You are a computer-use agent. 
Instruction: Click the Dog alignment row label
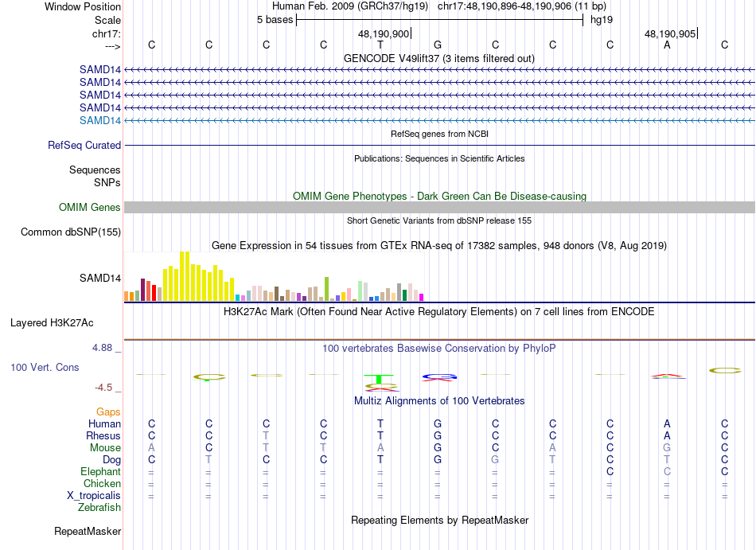111,460
